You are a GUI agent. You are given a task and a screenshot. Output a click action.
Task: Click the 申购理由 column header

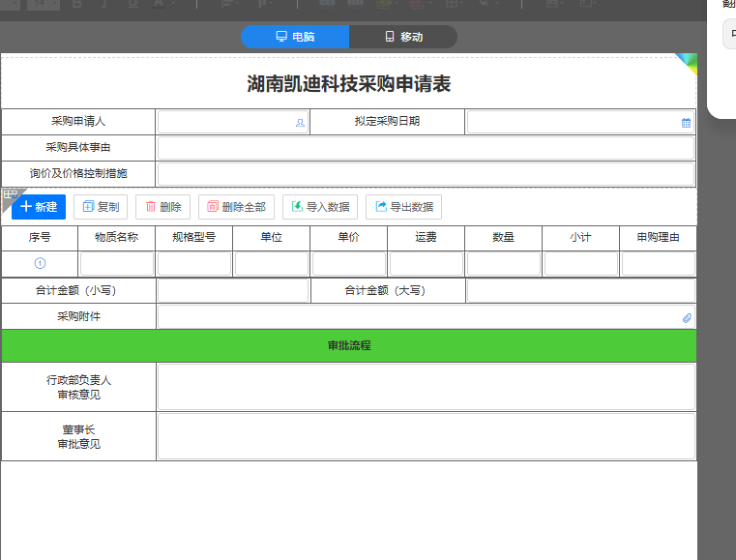[658, 238]
